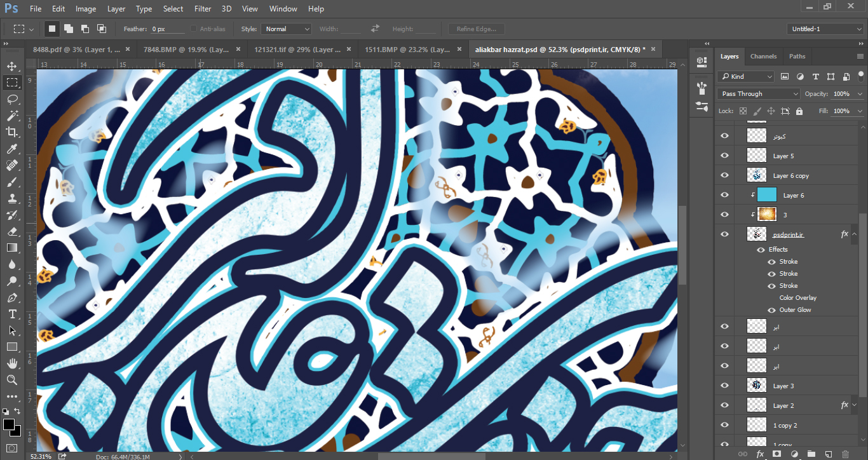Select the Rectangular Marquee tool
868x460 pixels.
(12, 82)
